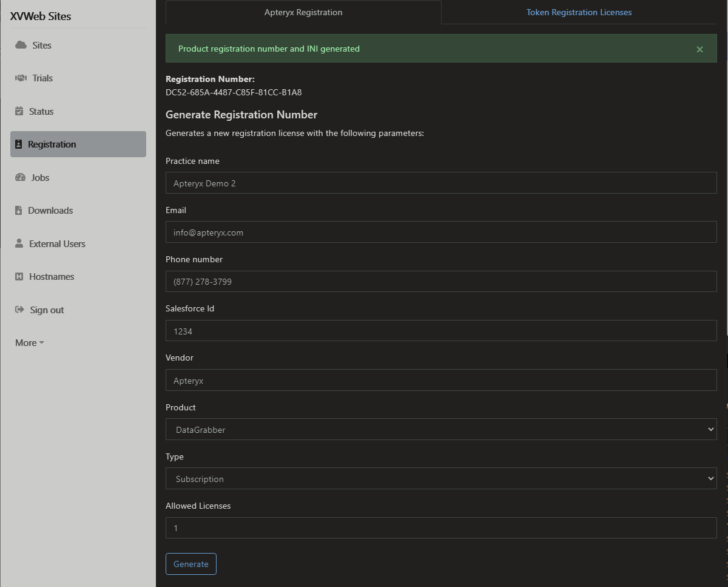This screenshot has height=587, width=728.
Task: Focus the Practice name input field
Action: [x=441, y=183]
